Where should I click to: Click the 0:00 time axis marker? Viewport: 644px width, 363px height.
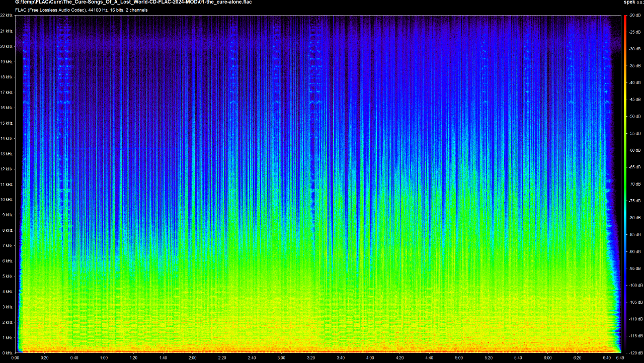pyautogui.click(x=15, y=358)
